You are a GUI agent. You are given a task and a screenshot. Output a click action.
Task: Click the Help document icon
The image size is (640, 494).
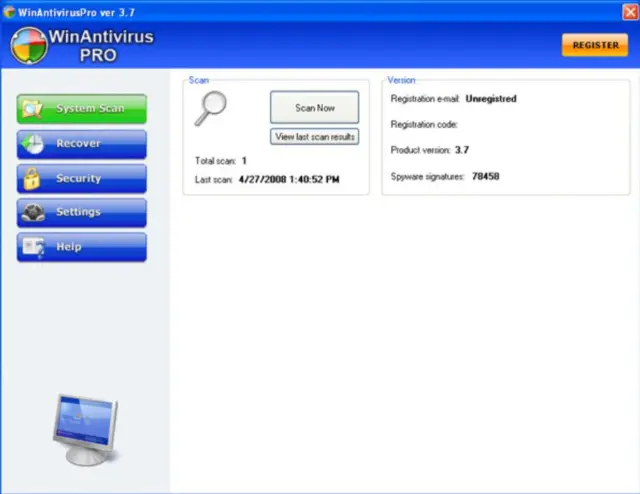tap(33, 247)
